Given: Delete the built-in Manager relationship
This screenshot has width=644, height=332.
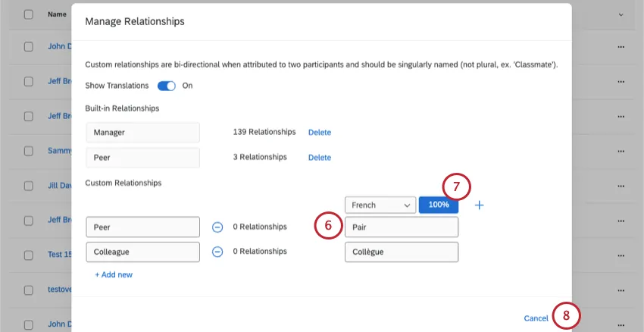Looking at the screenshot, I should coord(319,132).
